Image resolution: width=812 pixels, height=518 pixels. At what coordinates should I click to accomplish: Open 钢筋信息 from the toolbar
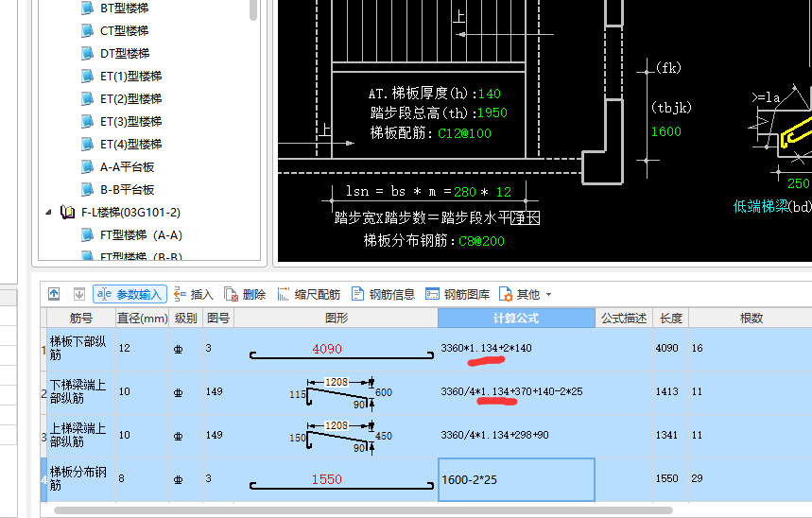383,294
